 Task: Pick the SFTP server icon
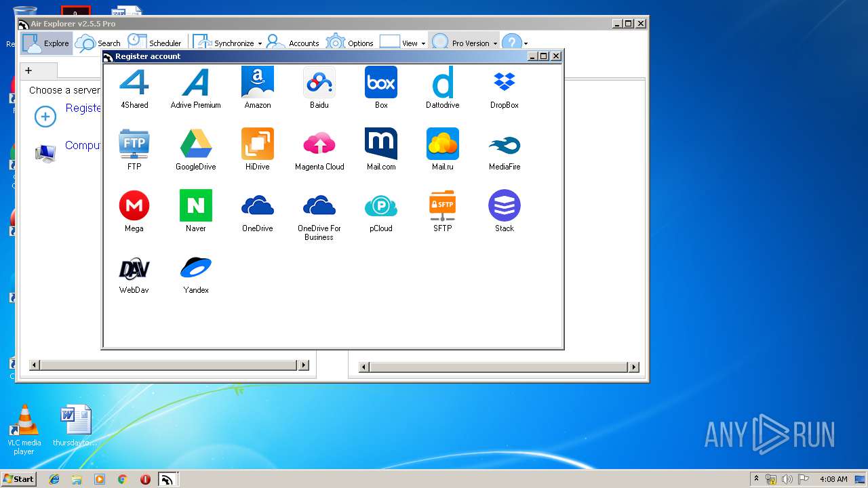(443, 205)
